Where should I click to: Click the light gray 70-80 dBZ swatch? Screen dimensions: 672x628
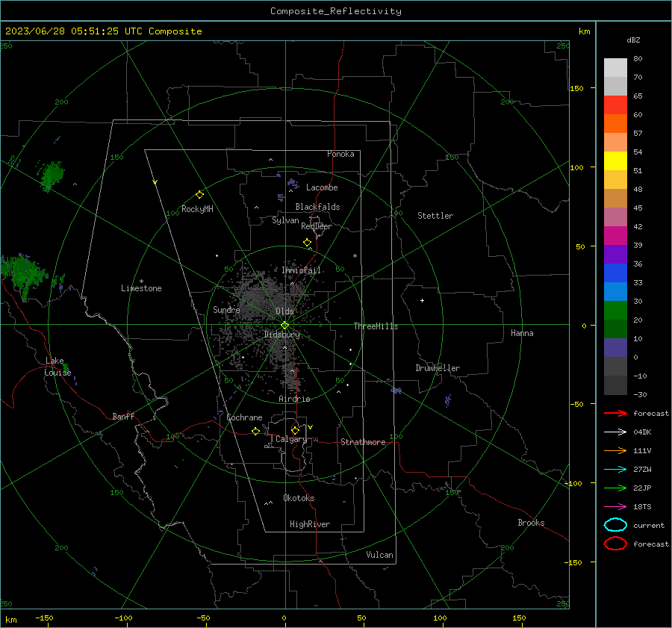pos(615,67)
